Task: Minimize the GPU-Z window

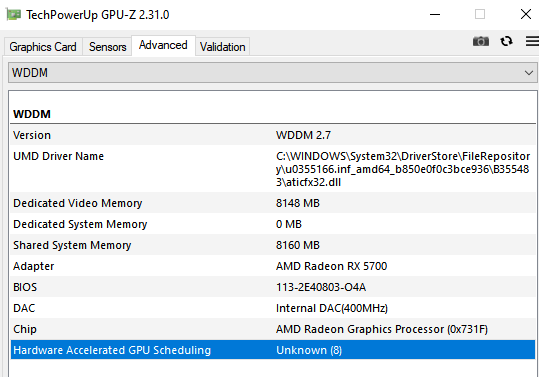Action: [435, 14]
